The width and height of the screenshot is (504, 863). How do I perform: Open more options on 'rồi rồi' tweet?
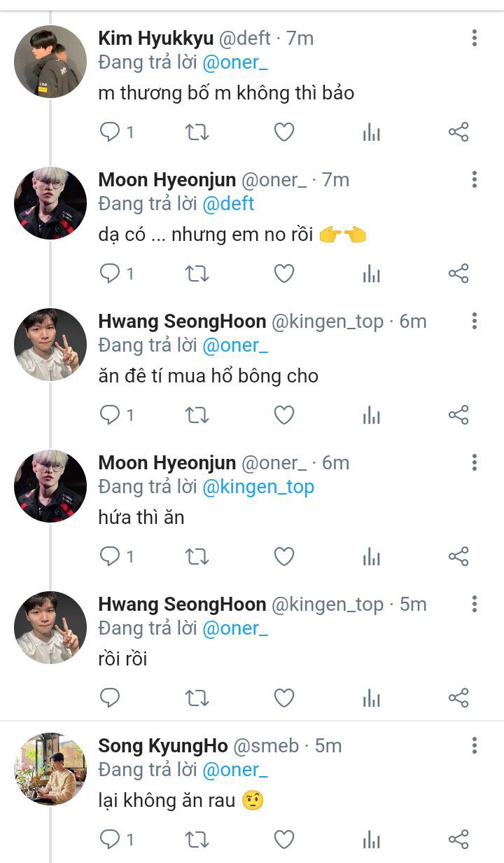475,605
